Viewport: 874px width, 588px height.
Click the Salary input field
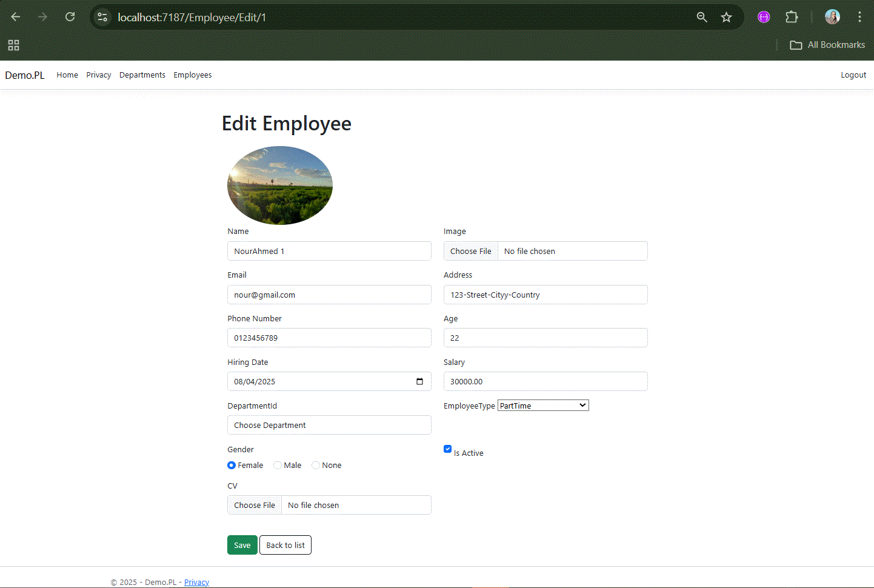tap(545, 381)
